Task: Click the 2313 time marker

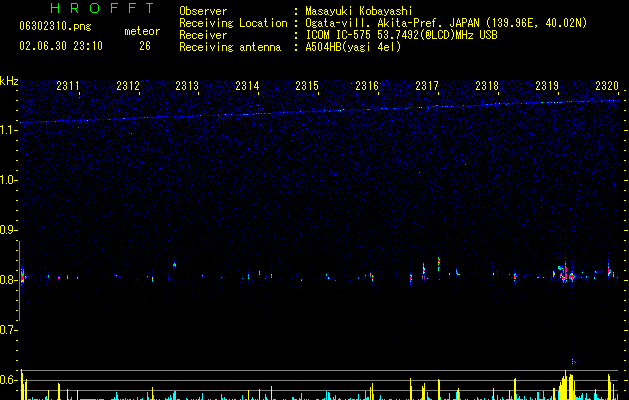Action: point(187,86)
